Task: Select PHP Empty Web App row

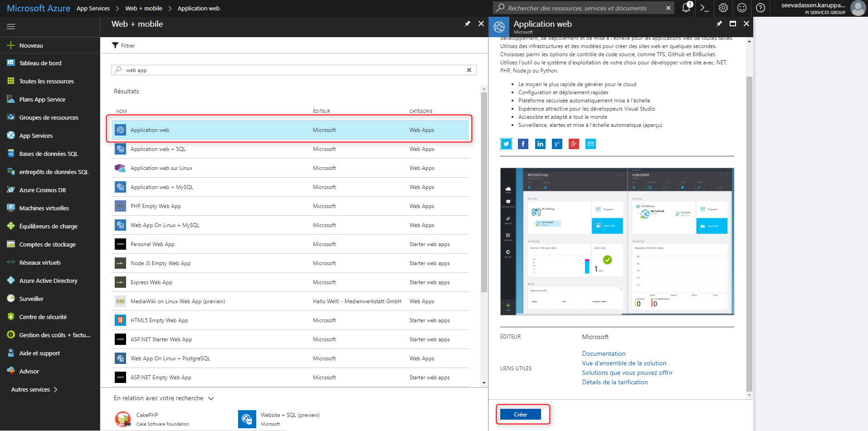Action: click(x=290, y=206)
